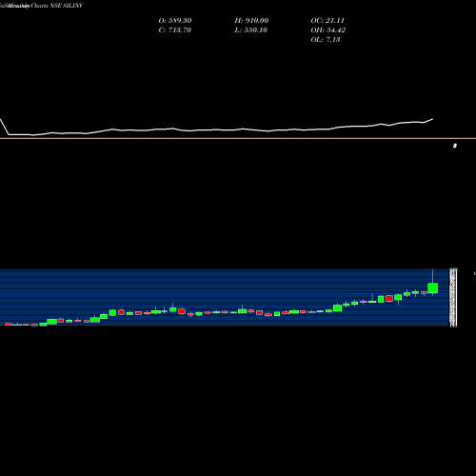Image resolution: width=476 pixels, height=476 pixels.
Task: Click the 'O: 589.30' open price value
Action: point(175,21)
